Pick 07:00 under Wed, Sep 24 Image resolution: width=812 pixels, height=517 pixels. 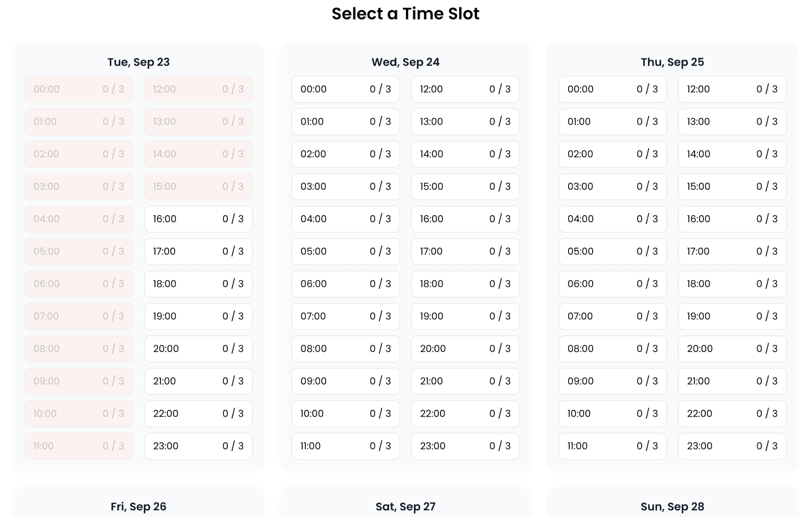coord(345,316)
